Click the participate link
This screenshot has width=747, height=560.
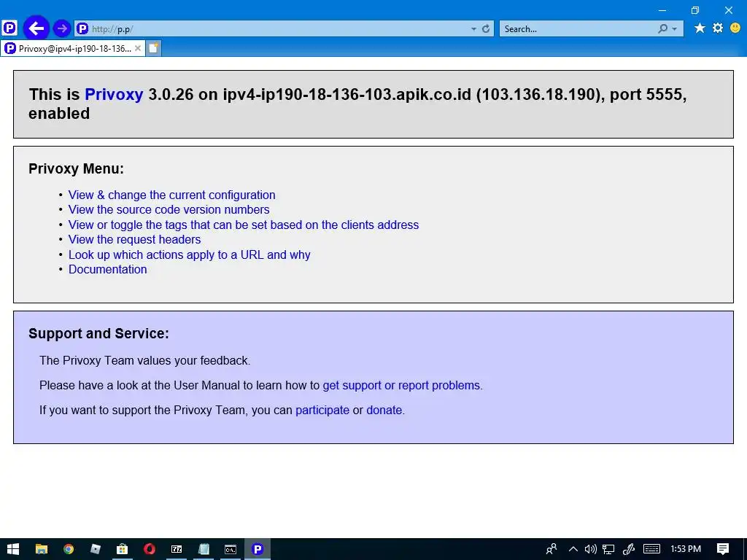tap(322, 410)
